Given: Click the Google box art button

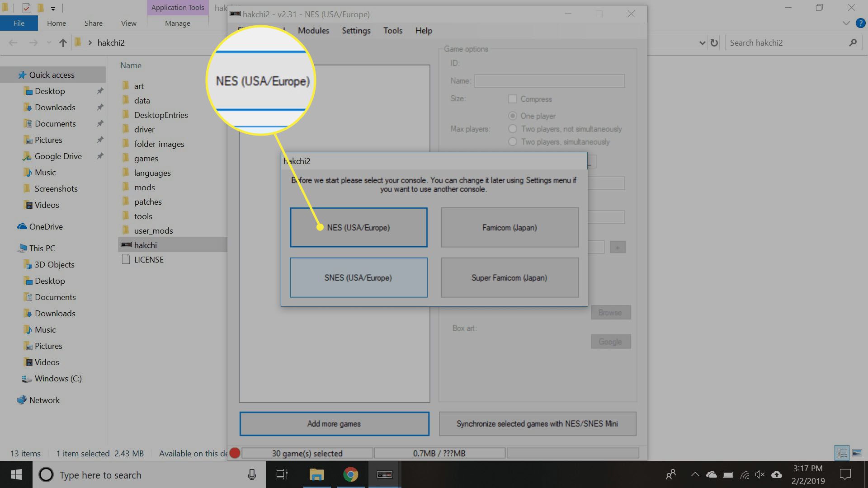Looking at the screenshot, I should [x=610, y=342].
